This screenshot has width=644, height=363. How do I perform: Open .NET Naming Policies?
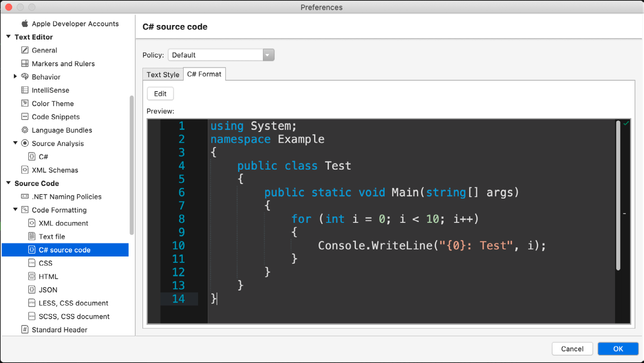pyautogui.click(x=67, y=197)
